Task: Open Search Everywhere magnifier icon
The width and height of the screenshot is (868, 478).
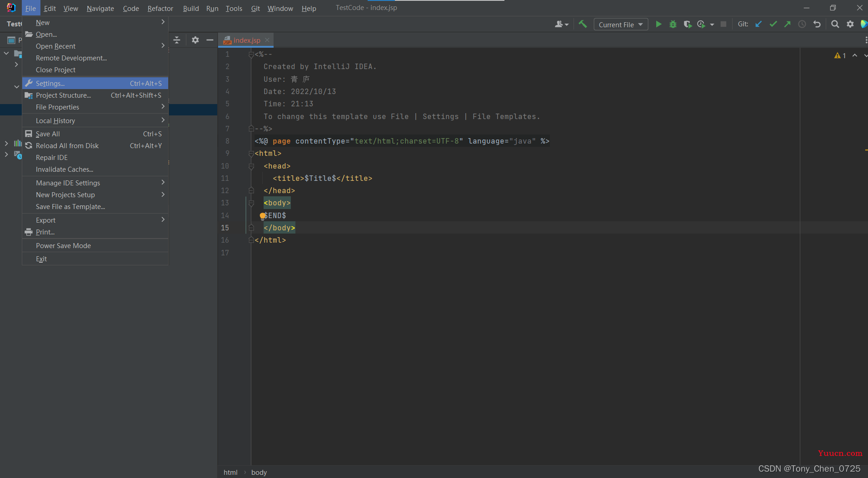Action: tap(835, 24)
